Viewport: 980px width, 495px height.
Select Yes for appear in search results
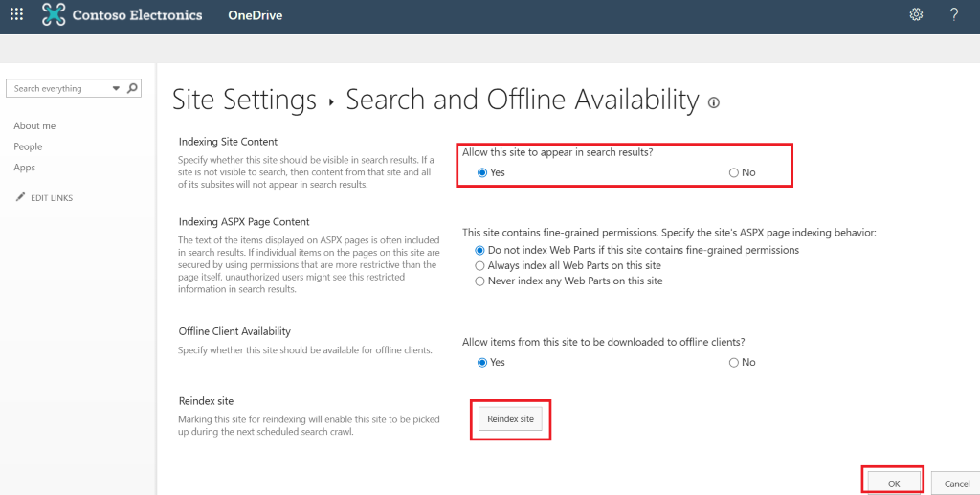[482, 173]
